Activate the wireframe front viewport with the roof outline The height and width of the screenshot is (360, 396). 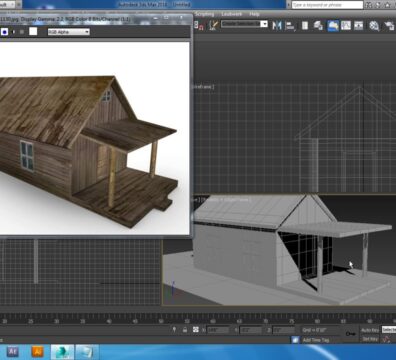(x=295, y=138)
